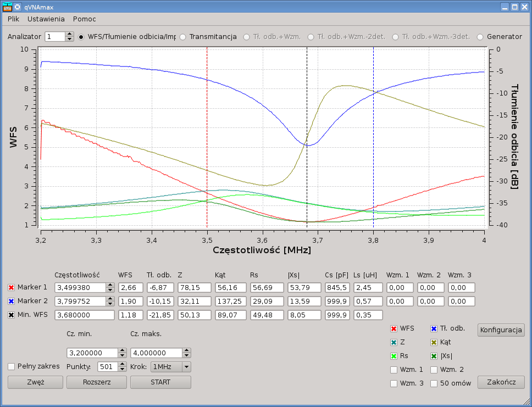Increase the Analizator number with the up arrow
Viewport: 532px width, 407px height.
tap(69, 34)
